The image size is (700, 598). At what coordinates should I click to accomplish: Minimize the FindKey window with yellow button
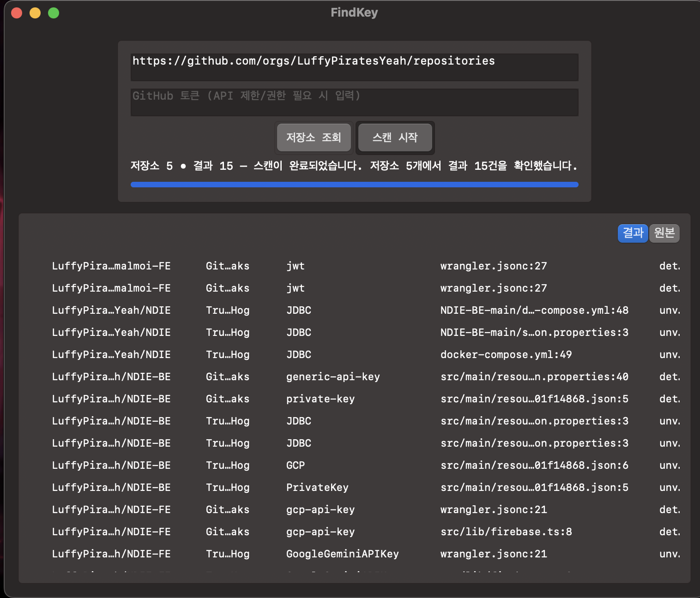click(35, 13)
